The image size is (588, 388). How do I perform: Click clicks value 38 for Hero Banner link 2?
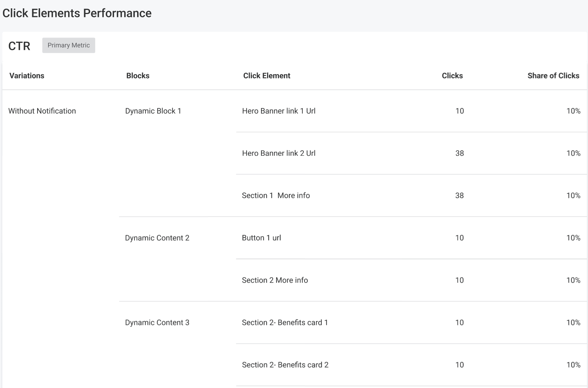pyautogui.click(x=460, y=153)
